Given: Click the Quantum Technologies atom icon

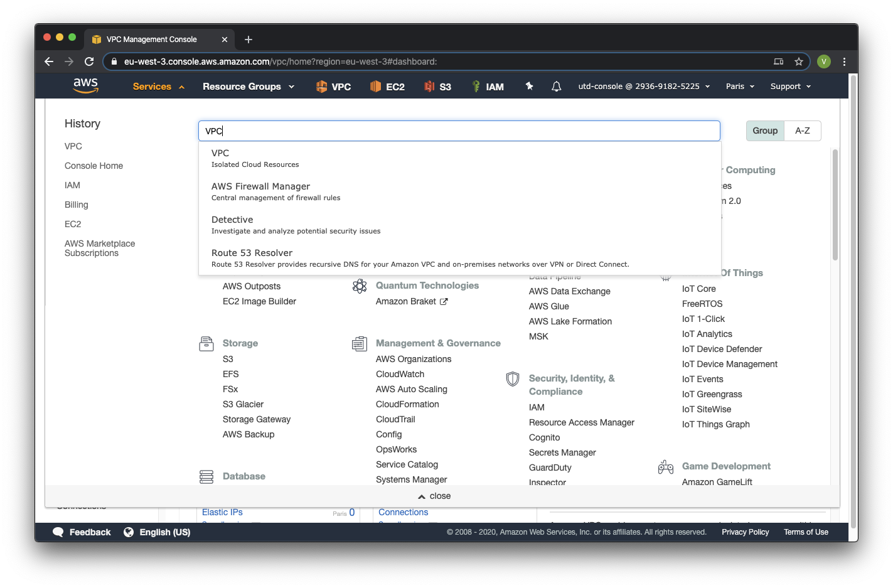Looking at the screenshot, I should pyautogui.click(x=360, y=286).
